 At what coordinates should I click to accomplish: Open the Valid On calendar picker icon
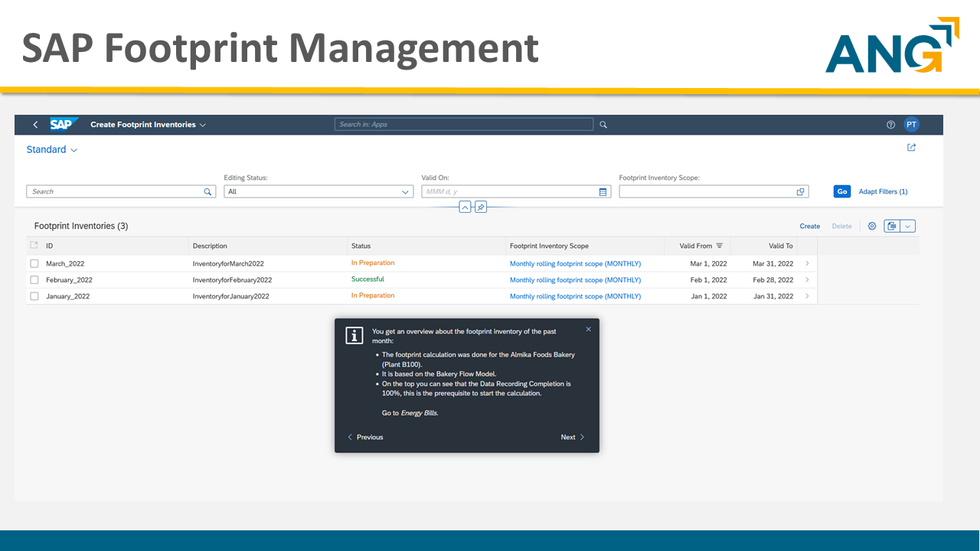[x=603, y=192]
